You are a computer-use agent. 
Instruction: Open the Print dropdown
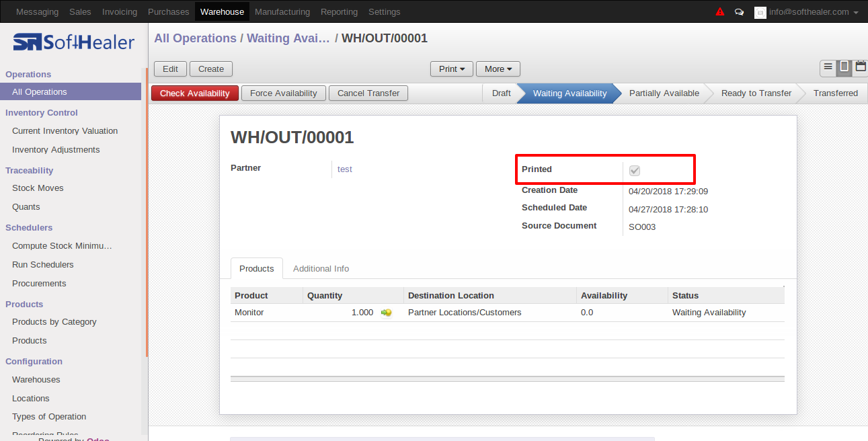point(452,69)
